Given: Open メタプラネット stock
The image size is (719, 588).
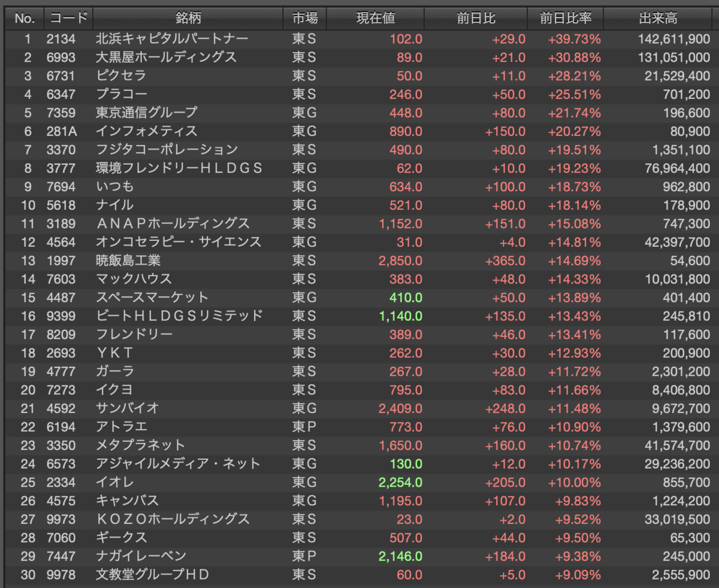Looking at the screenshot, I should (x=140, y=445).
